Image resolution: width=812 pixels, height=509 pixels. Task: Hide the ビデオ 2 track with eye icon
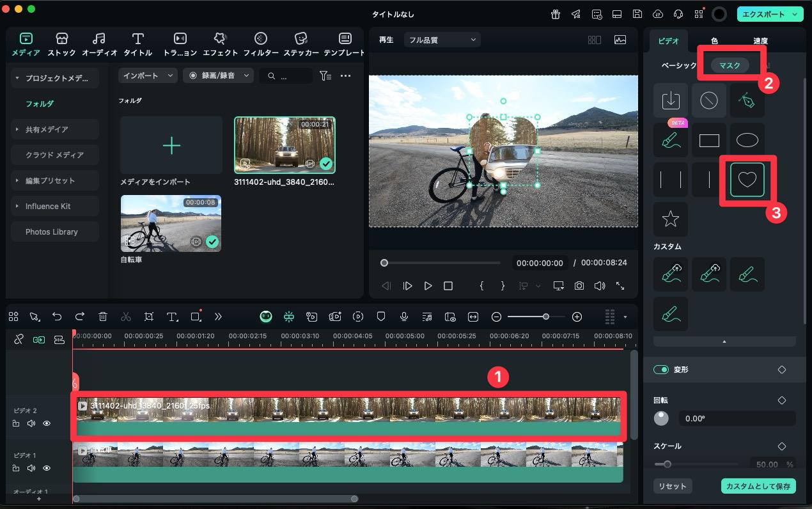[47, 423]
